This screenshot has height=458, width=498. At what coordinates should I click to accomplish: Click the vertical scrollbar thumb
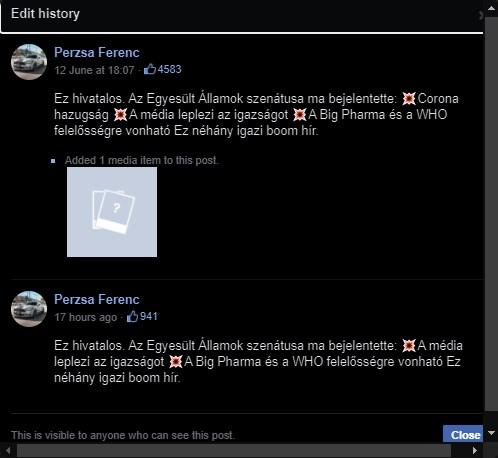click(491, 214)
